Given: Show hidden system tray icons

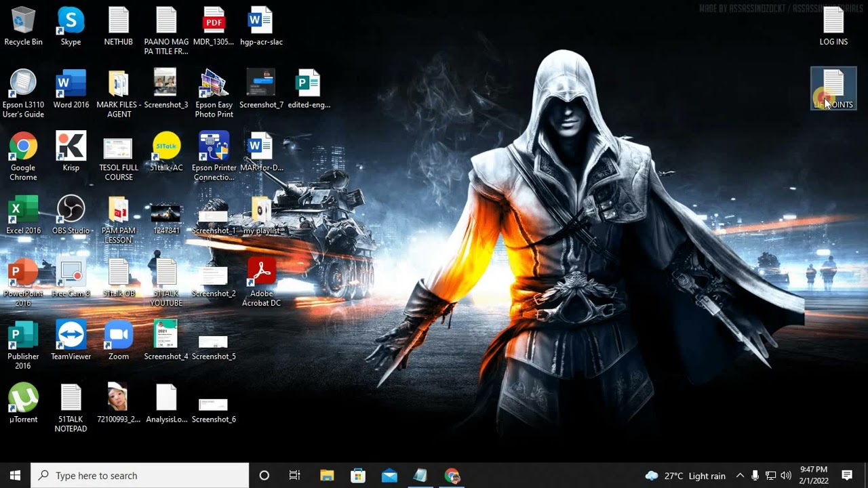Looking at the screenshot, I should pyautogui.click(x=740, y=476).
